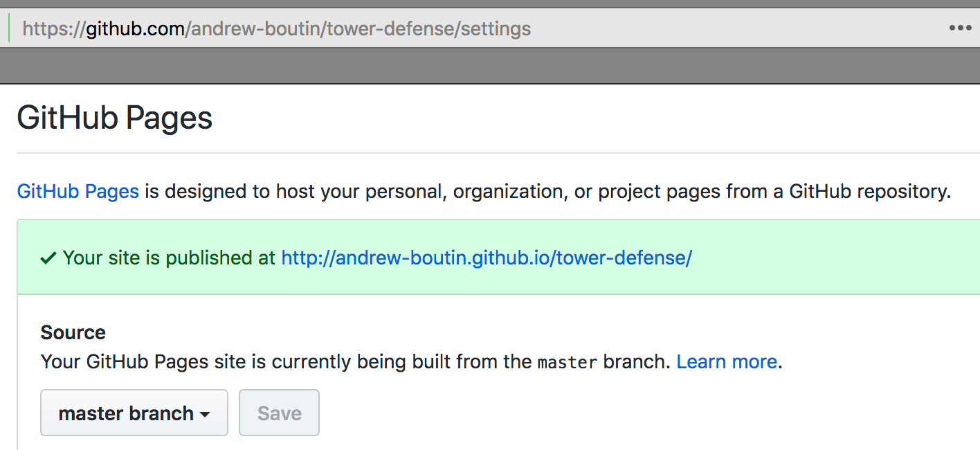The width and height of the screenshot is (980, 450).
Task: Open the GitHub Pages documentation link
Action: (78, 191)
